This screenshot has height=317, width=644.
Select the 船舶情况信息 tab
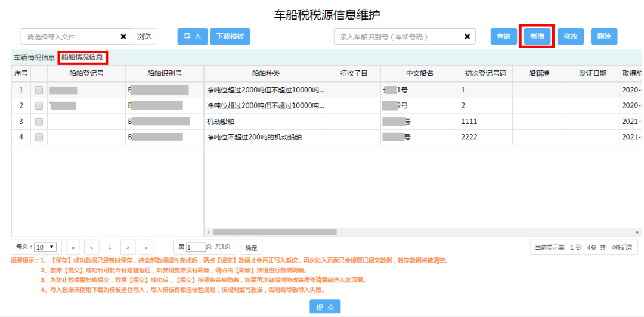click(x=82, y=57)
